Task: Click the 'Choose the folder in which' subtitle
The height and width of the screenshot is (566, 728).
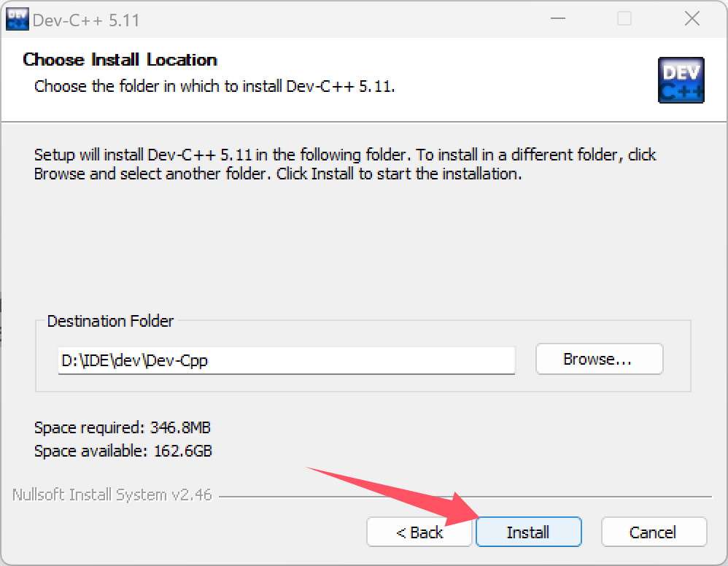Action: coord(214,86)
